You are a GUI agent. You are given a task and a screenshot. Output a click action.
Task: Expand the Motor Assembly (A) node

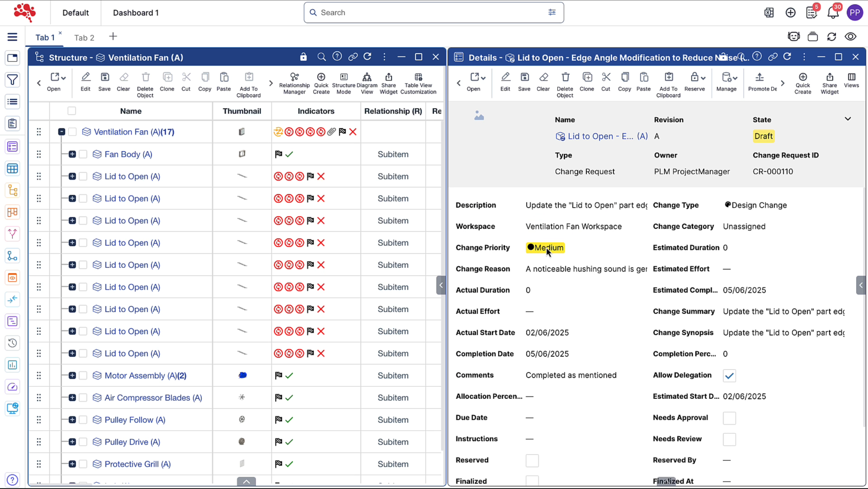tap(72, 375)
